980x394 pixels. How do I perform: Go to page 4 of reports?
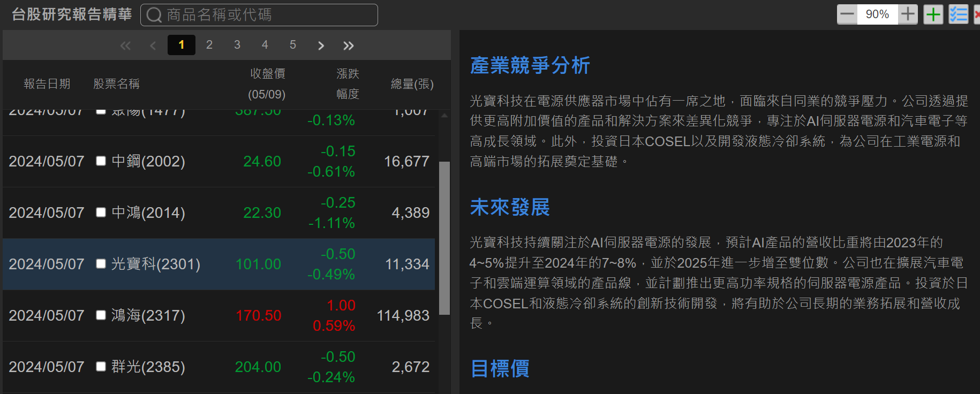(x=265, y=45)
